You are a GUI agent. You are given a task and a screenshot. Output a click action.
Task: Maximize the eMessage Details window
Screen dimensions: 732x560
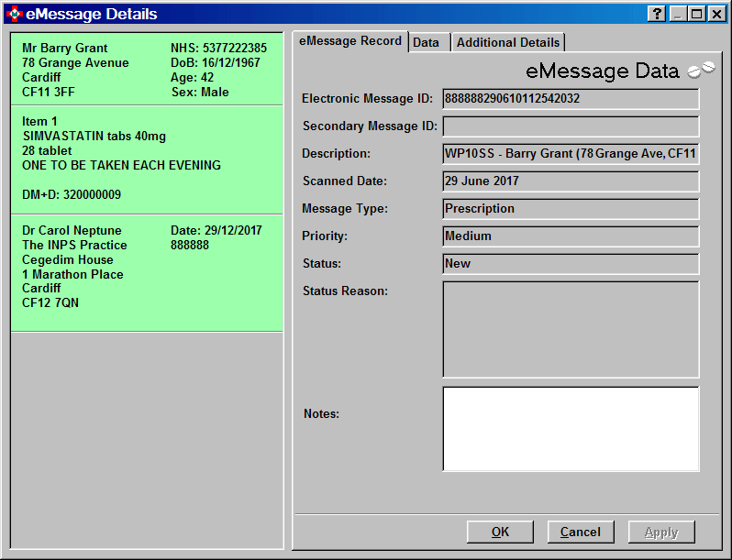696,14
